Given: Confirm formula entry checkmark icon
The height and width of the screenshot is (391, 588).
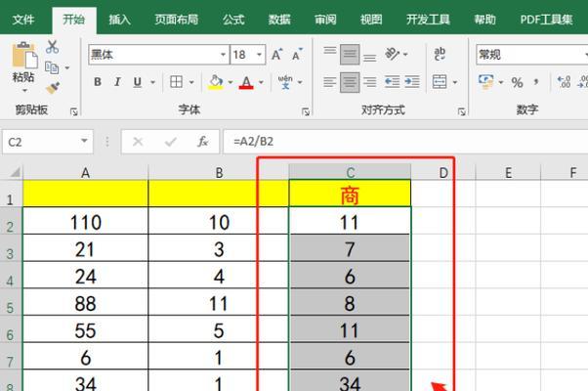Looking at the screenshot, I should coord(171,142).
